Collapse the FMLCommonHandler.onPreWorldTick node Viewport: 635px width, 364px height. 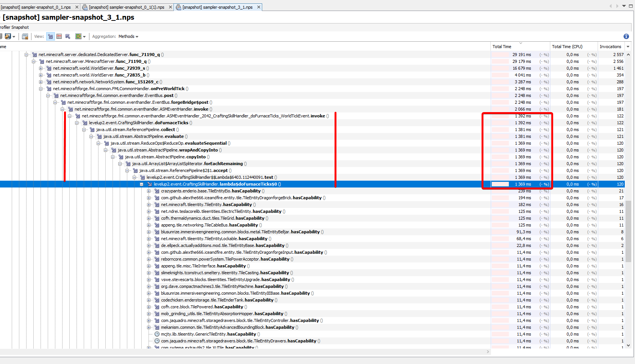pos(41,89)
